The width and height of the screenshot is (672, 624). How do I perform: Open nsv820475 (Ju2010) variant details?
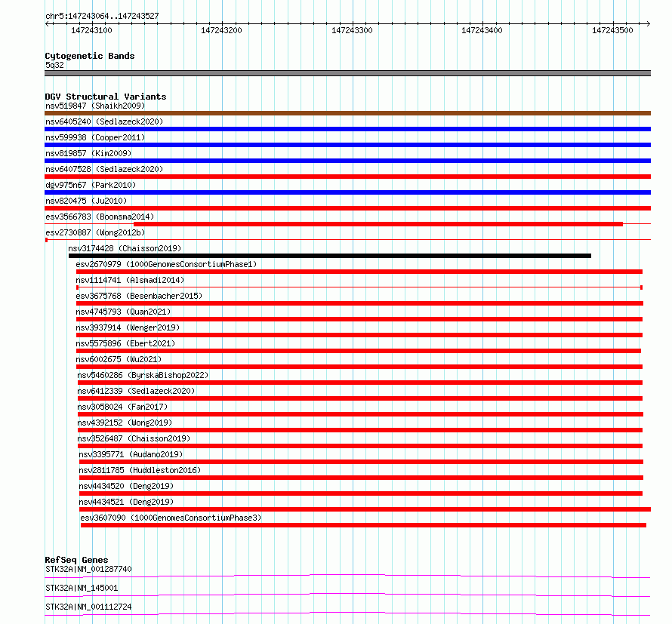86,201
